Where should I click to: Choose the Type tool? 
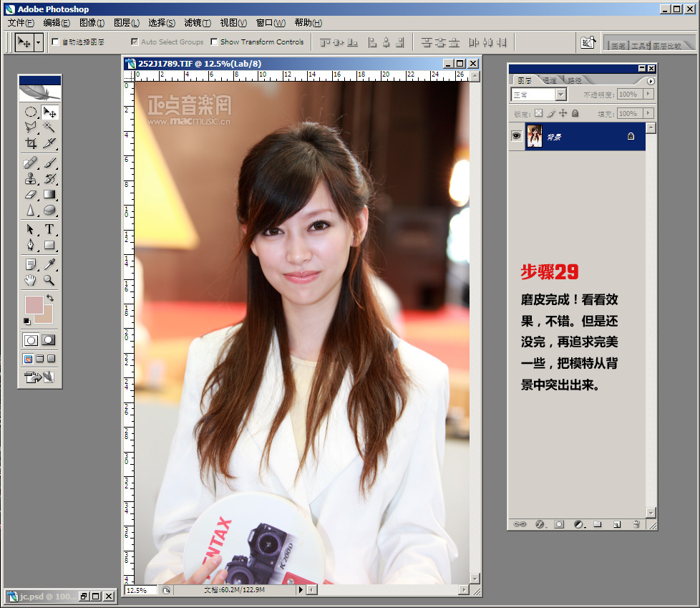49,229
